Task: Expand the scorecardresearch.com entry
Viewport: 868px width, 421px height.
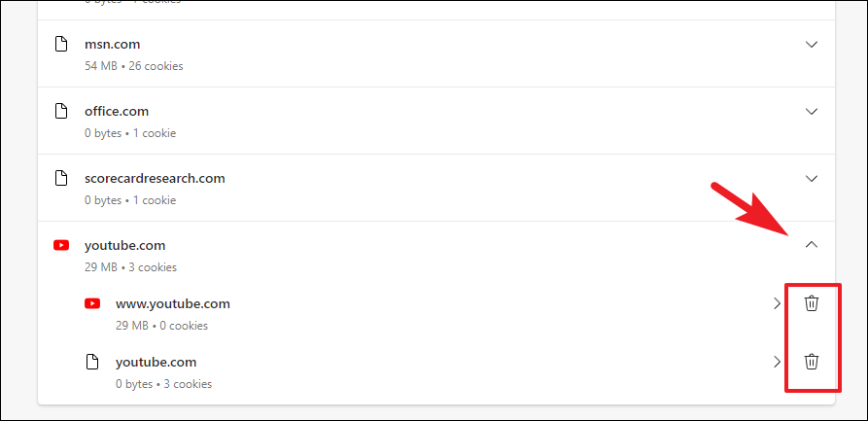Action: [x=811, y=178]
